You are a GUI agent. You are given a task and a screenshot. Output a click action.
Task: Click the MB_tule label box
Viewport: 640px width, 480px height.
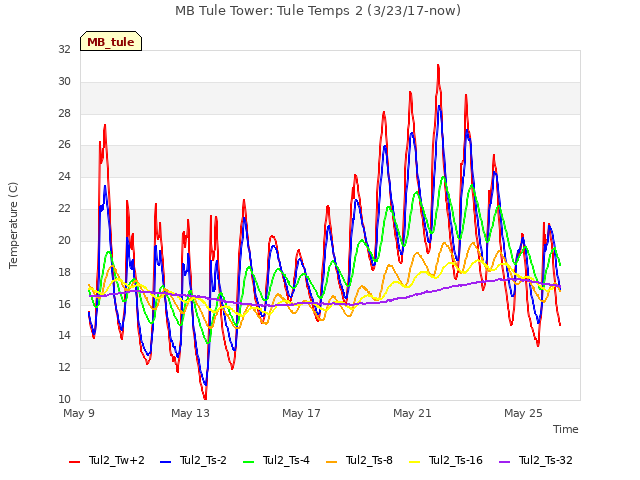(x=111, y=41)
